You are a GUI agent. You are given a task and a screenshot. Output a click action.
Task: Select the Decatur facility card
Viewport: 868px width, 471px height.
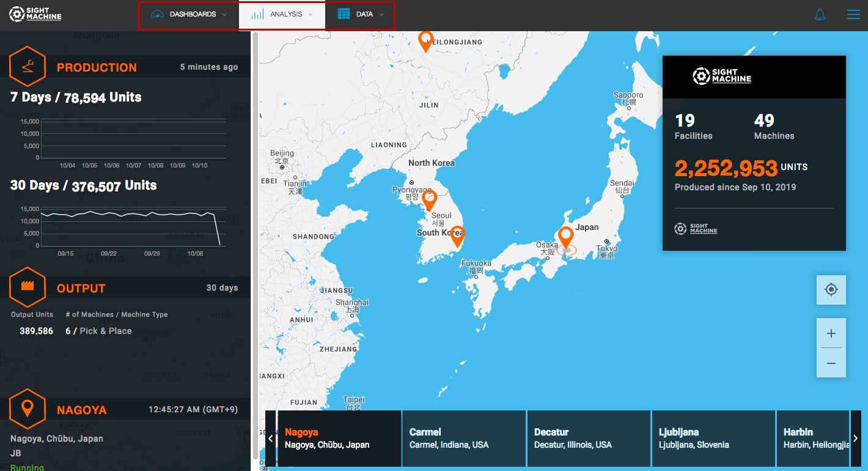pyautogui.click(x=589, y=439)
